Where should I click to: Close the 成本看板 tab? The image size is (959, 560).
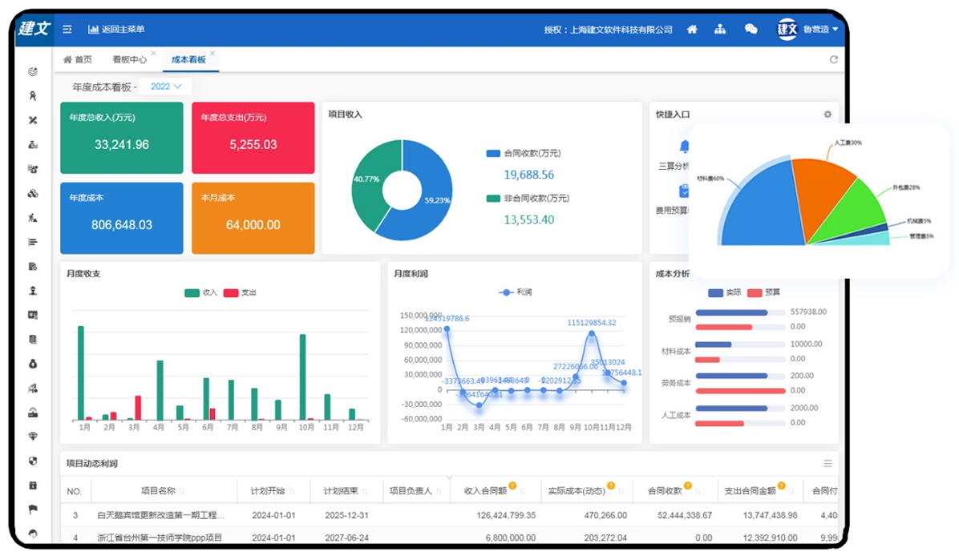tap(212, 54)
